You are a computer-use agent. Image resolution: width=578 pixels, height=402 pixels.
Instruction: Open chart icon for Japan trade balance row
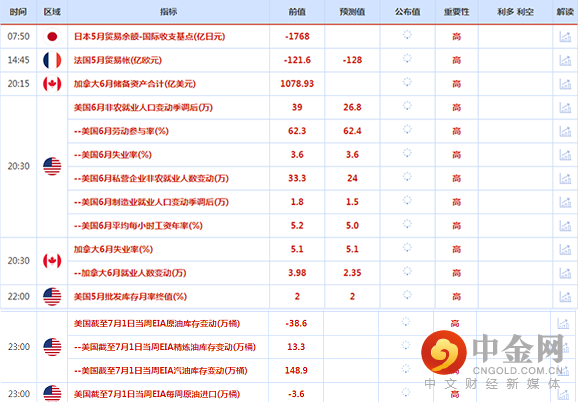pos(565,36)
